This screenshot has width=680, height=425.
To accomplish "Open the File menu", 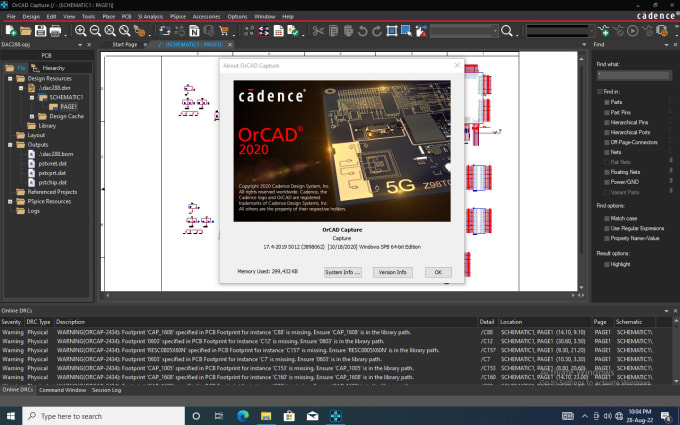I will point(11,16).
